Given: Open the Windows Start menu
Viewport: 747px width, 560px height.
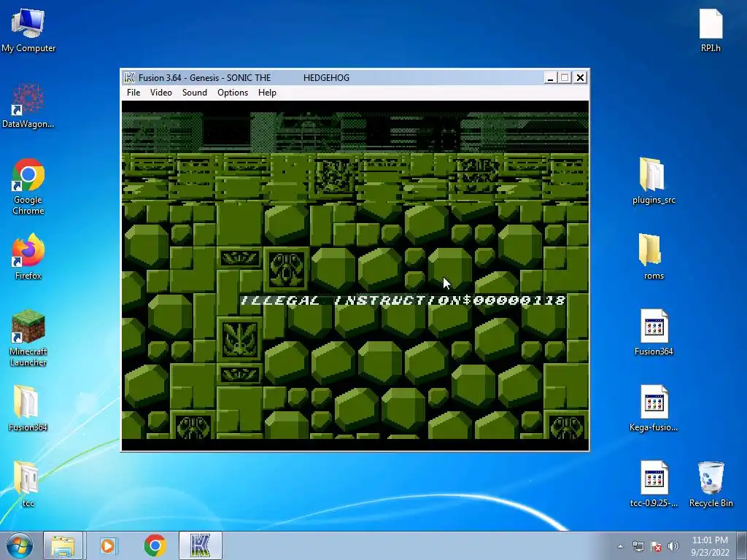Looking at the screenshot, I should (x=19, y=545).
